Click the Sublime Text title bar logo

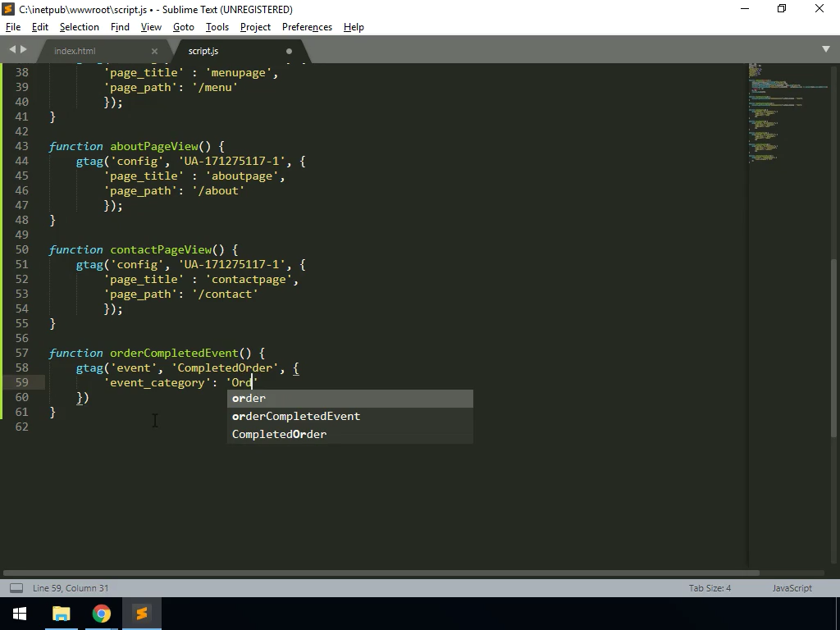point(8,9)
